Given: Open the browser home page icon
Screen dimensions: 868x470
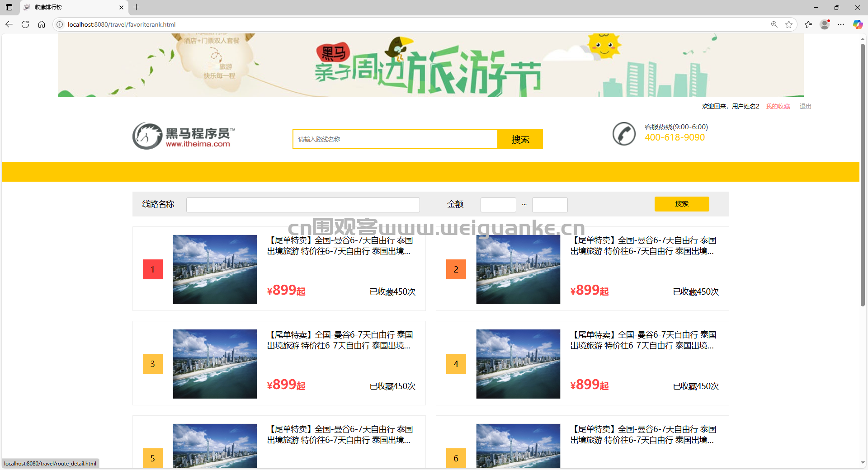Looking at the screenshot, I should [x=42, y=24].
